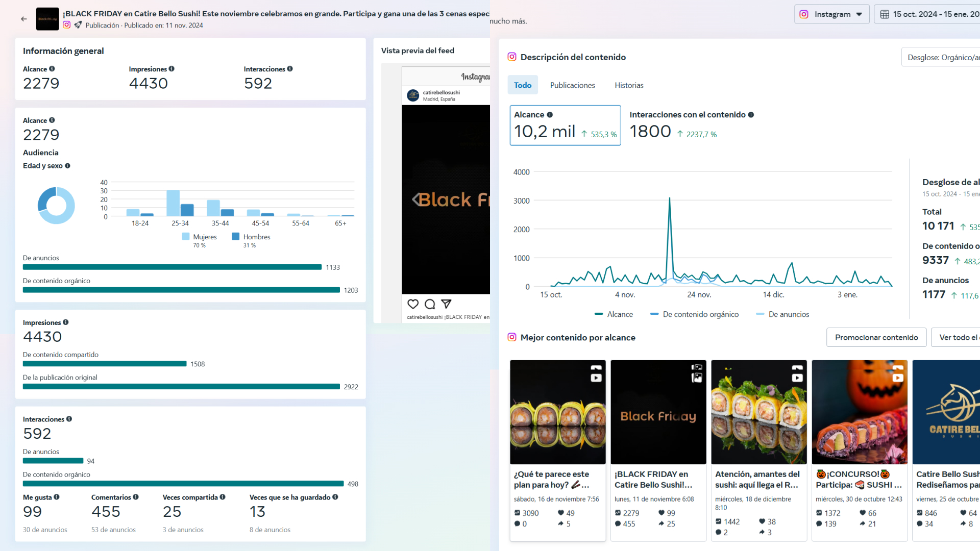
Task: Click the catirebellosushi profile avatar in preview
Action: 413,95
